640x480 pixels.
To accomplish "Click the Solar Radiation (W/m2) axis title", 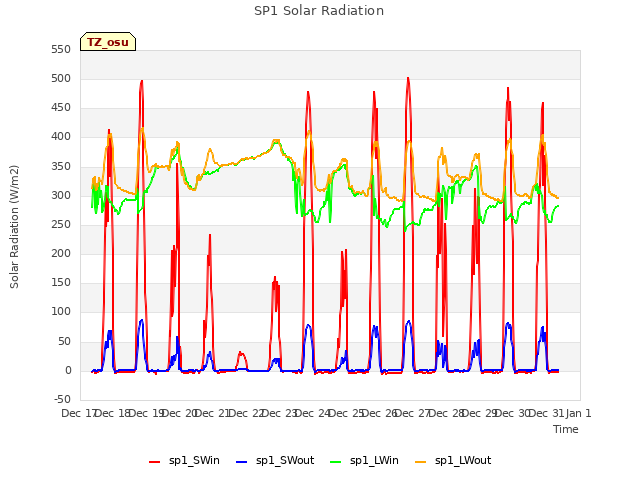I will (14, 227).
